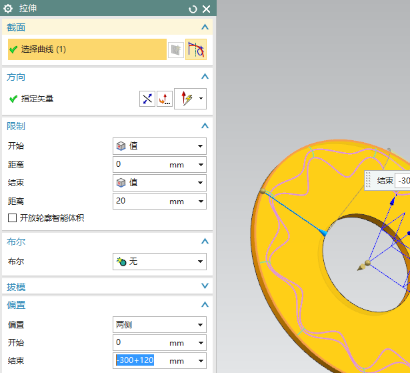Reset the Extrude dialog

coord(193,9)
